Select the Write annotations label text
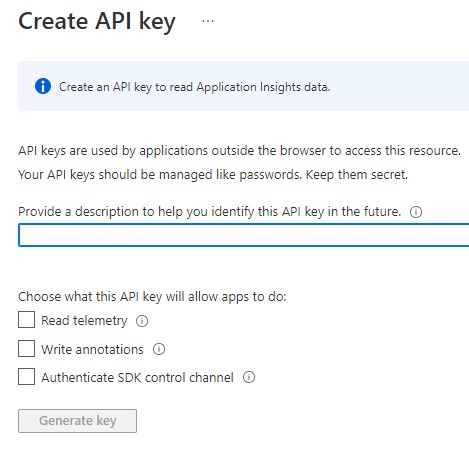This screenshot has height=449, width=469. pos(92,349)
